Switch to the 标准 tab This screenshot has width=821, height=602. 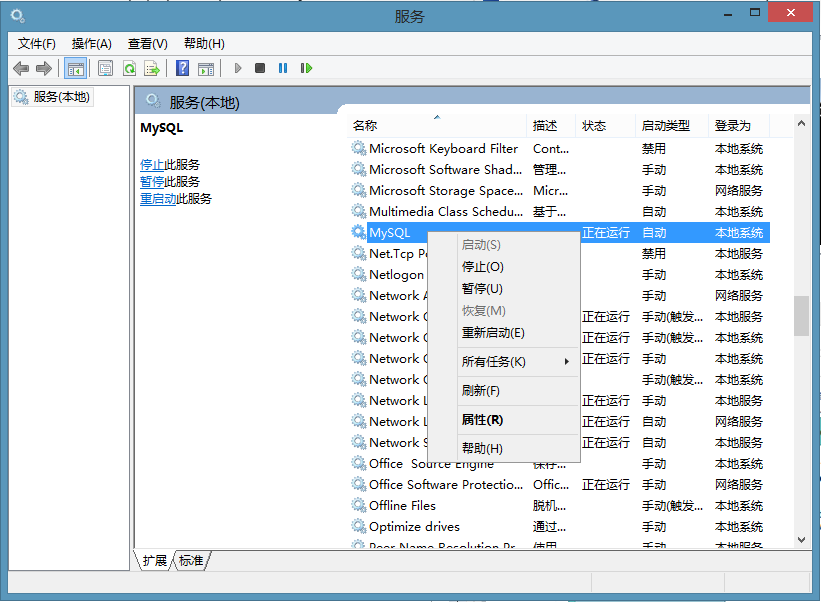[x=191, y=561]
